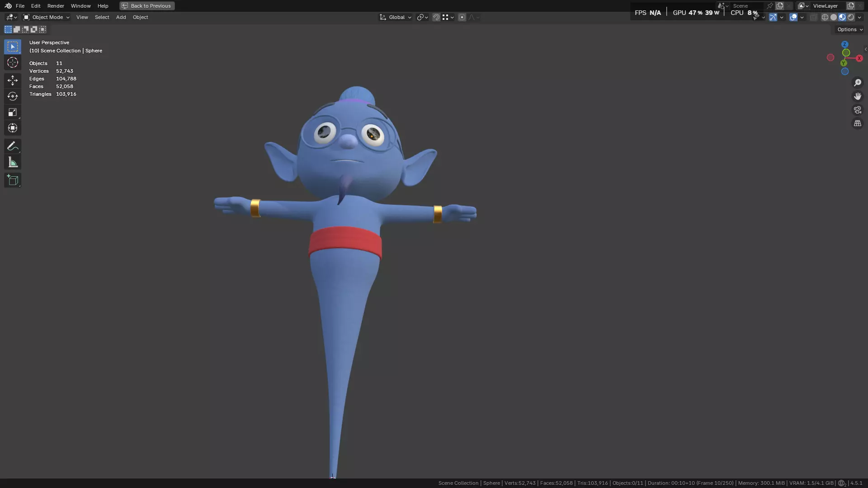The image size is (868, 488).
Task: Click the add new ViewLayer icon
Action: [850, 6]
